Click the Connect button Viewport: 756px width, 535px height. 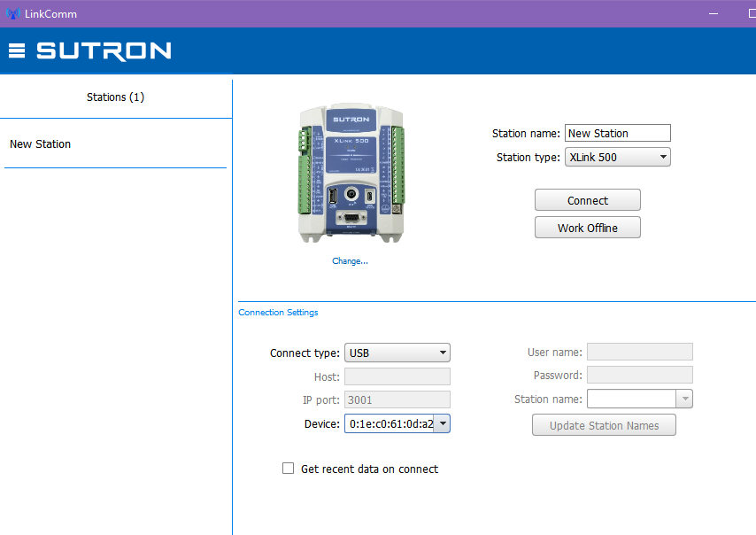tap(587, 200)
